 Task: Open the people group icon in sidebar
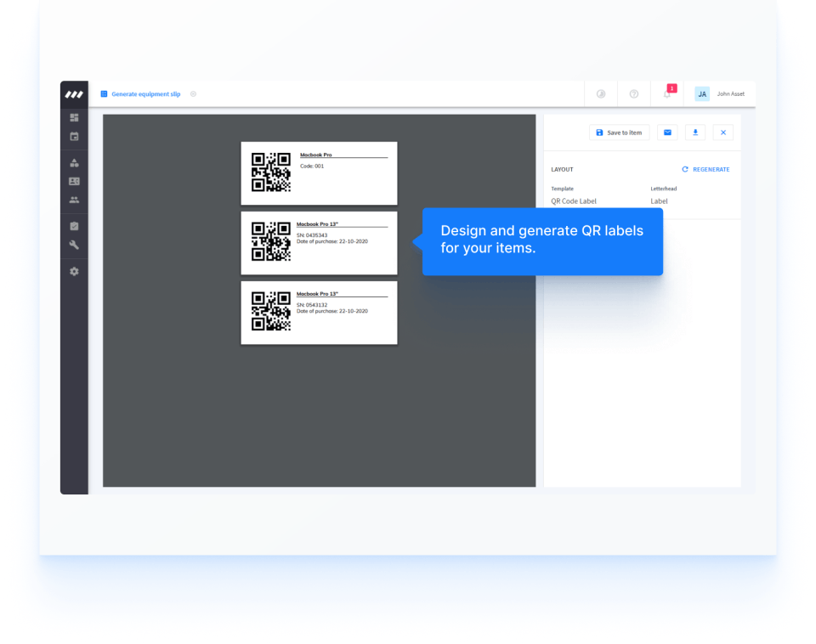pyautogui.click(x=75, y=200)
